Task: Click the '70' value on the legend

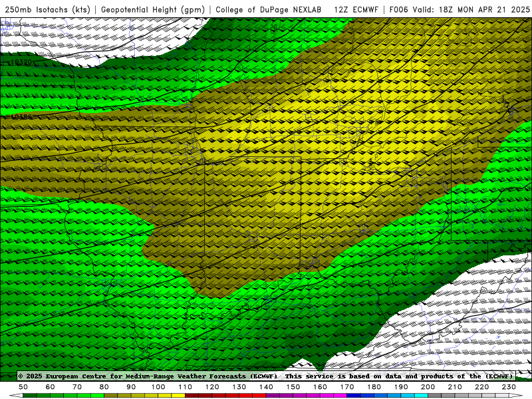Action: (77, 387)
